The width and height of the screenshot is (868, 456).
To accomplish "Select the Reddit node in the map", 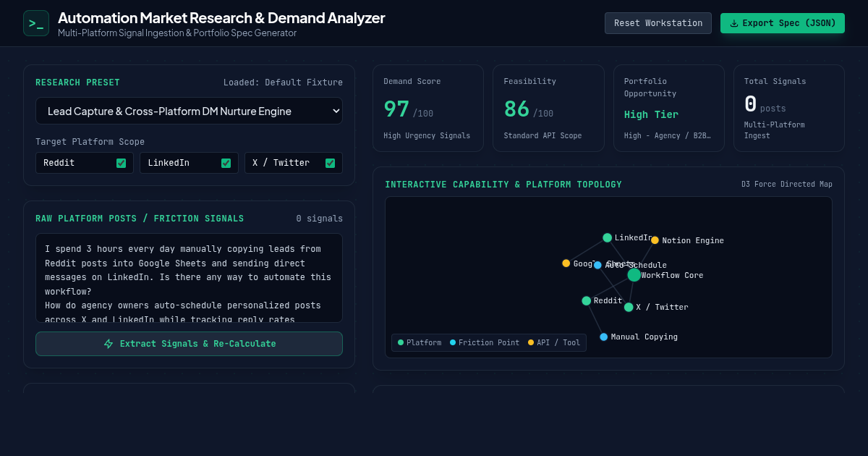I will (x=587, y=300).
